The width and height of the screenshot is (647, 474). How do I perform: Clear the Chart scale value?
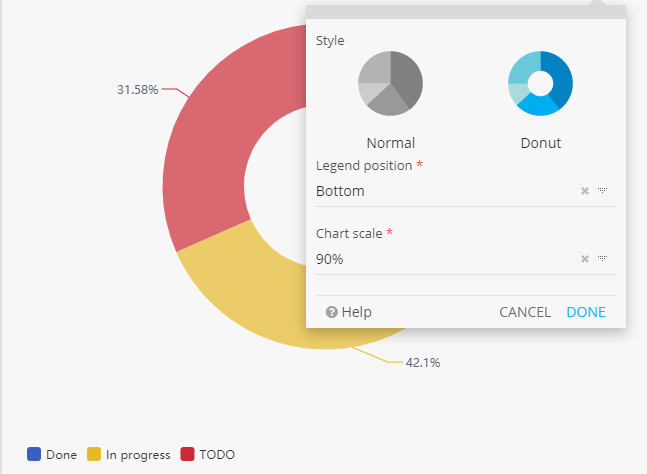tap(585, 259)
